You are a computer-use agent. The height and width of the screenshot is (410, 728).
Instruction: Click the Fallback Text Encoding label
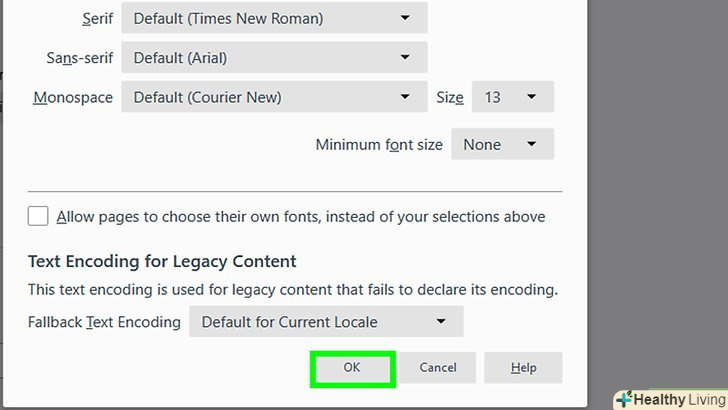(x=104, y=322)
